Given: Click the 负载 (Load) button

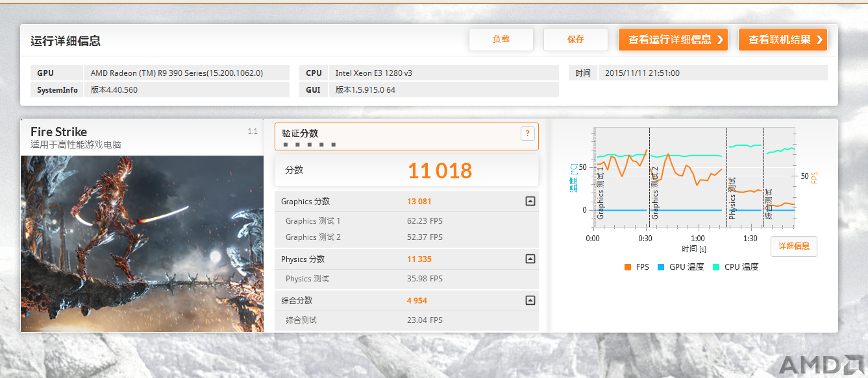Looking at the screenshot, I should tap(501, 40).
